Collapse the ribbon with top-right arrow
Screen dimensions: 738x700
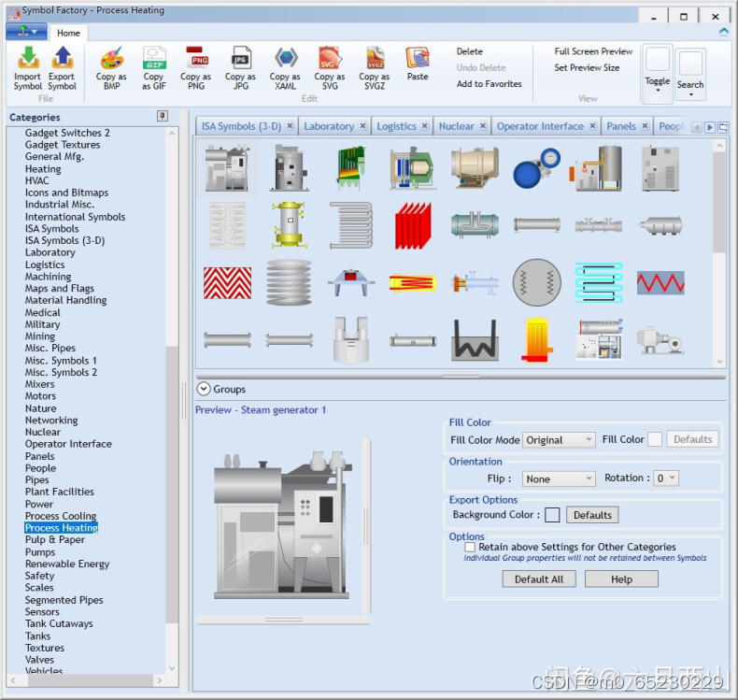tap(724, 32)
